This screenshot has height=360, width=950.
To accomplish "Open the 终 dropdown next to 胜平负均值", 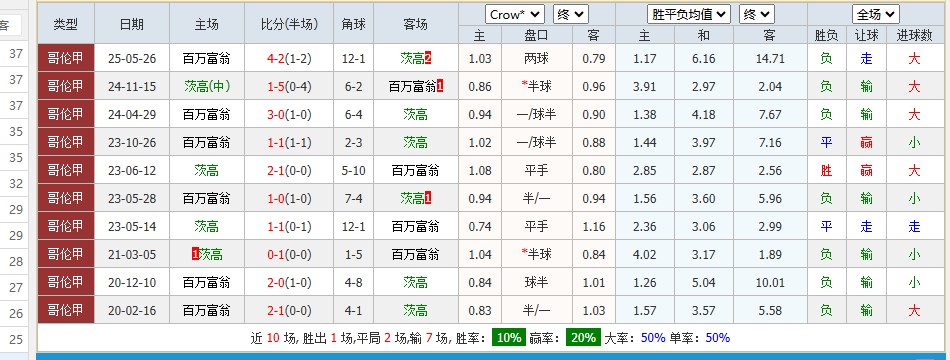I will click(x=757, y=15).
